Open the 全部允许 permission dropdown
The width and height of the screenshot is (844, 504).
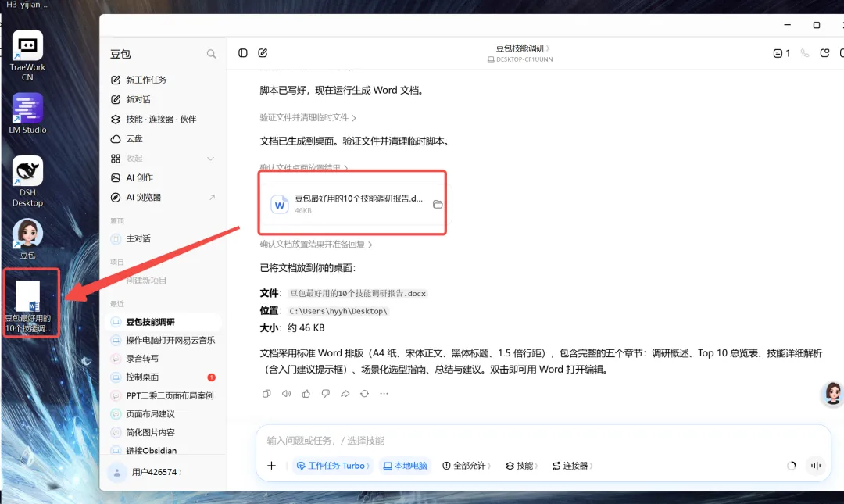pos(466,466)
